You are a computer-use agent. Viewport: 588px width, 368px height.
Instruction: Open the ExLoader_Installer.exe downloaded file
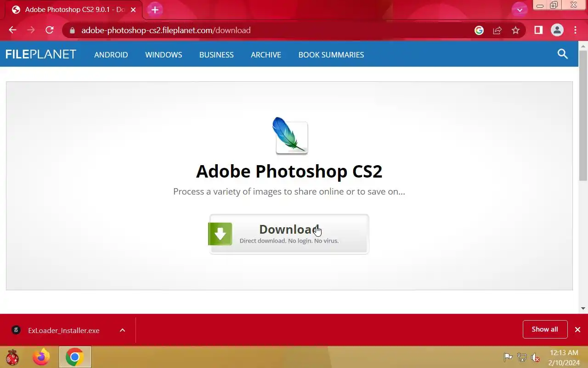[63, 330]
